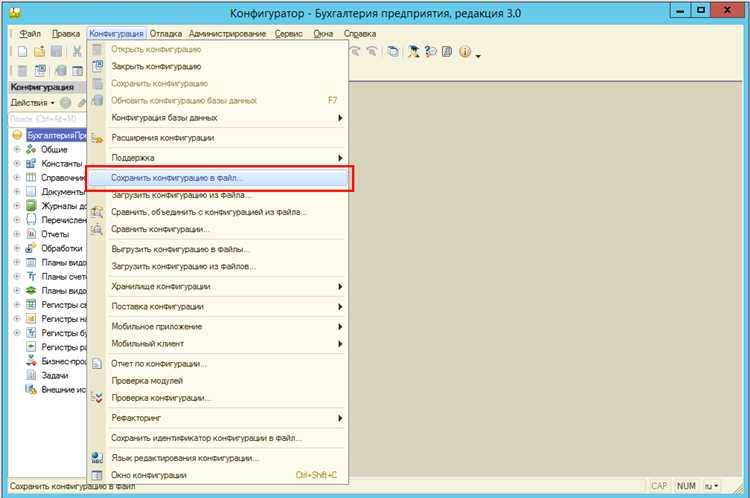The height and width of the screenshot is (498, 750).
Task: Click the Find next binoculars toolbar icon
Action: point(355,52)
